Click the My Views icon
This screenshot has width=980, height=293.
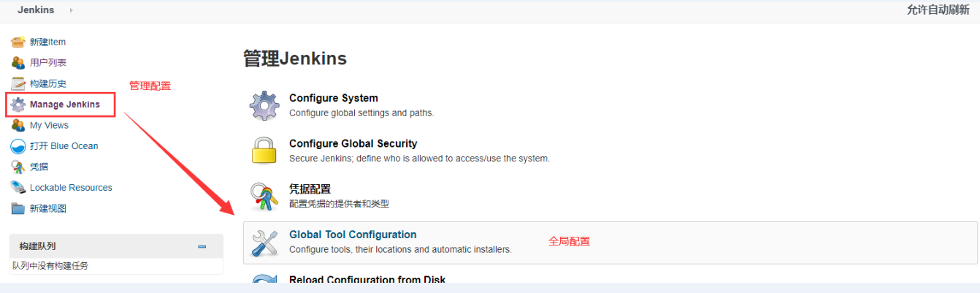(x=18, y=125)
